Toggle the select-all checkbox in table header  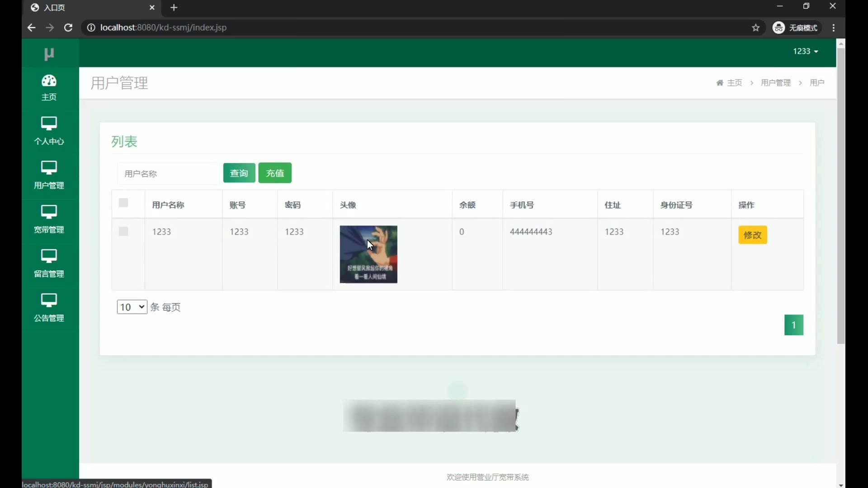123,203
